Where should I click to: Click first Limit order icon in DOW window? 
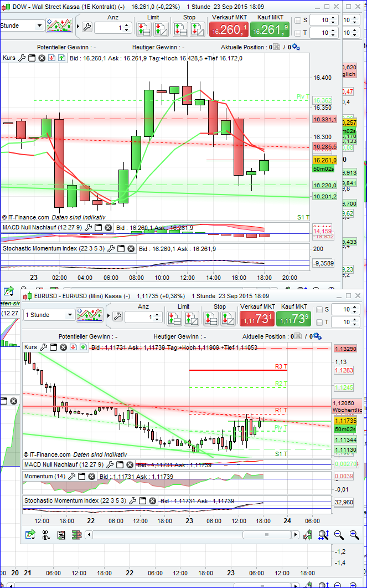[x=143, y=29]
